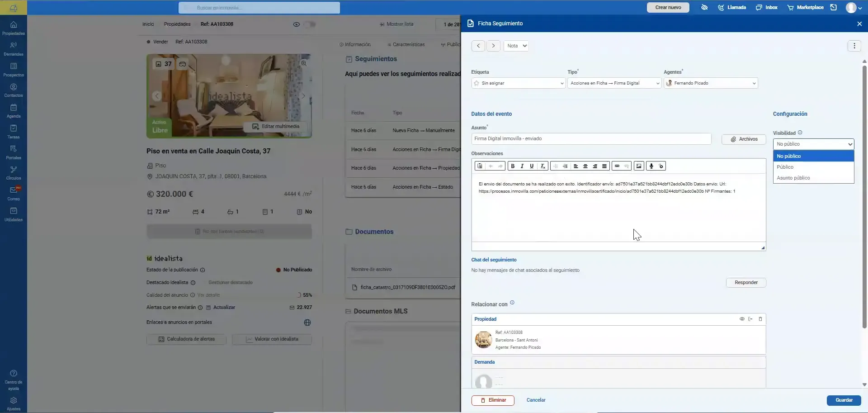
Task: Open Prospectos in left sidebar
Action: click(x=14, y=69)
